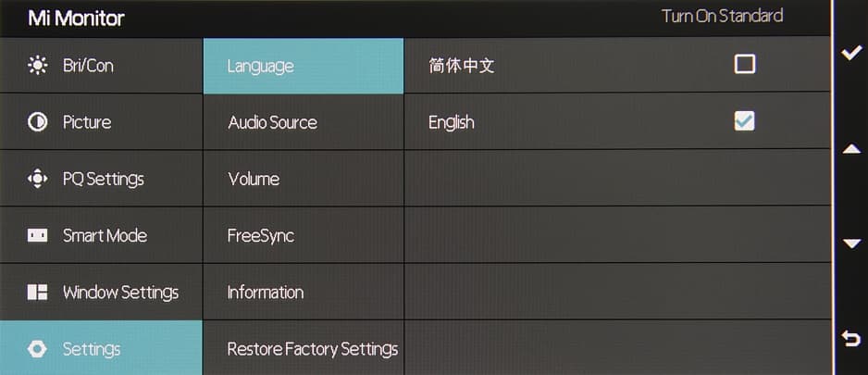Choose Restore Factory Settings
The width and height of the screenshot is (868, 375).
(x=312, y=349)
